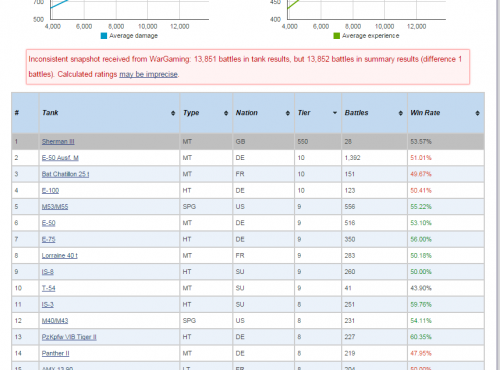This screenshot has height=370, width=500.
Task: Click the inconsistent snapshot warning message
Action: [248, 67]
